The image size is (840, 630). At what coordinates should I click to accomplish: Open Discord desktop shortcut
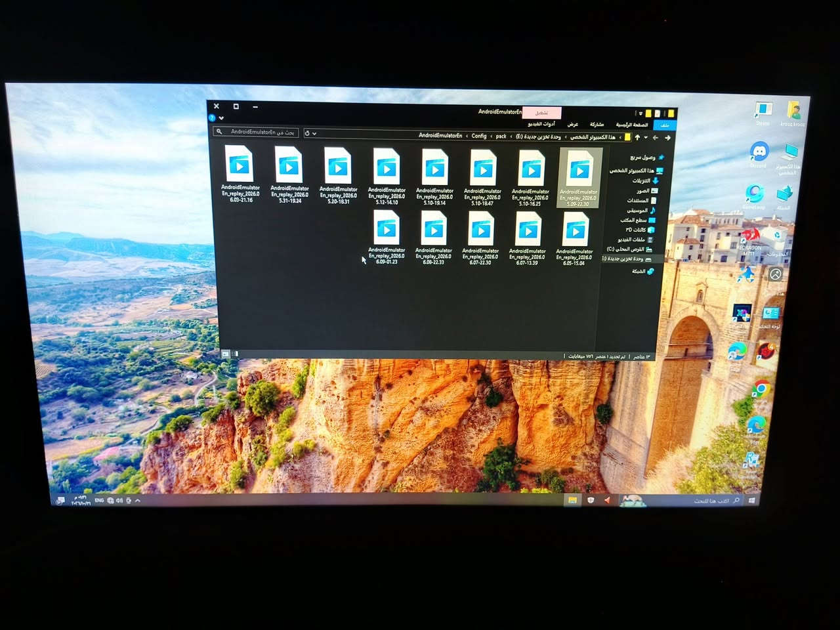[x=759, y=154]
